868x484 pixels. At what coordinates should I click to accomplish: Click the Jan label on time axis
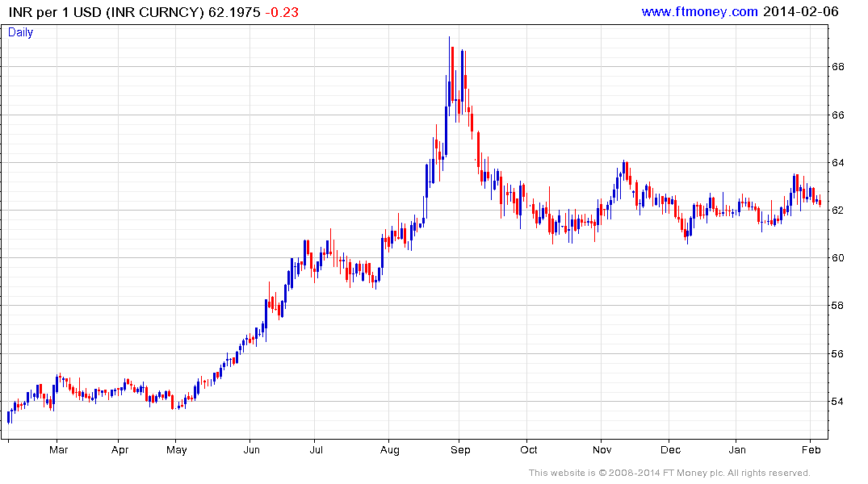pos(737,449)
